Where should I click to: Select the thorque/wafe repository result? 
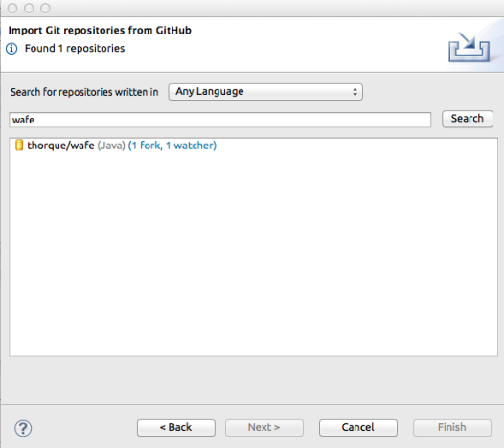click(x=115, y=146)
